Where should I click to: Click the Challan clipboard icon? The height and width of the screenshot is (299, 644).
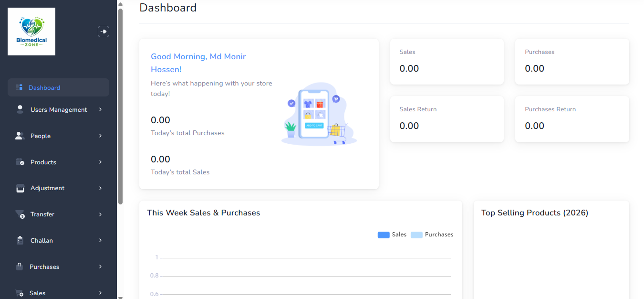(x=20, y=240)
